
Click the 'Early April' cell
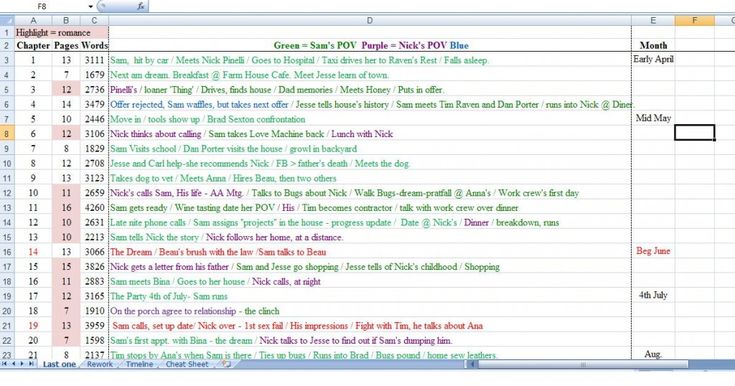653,60
